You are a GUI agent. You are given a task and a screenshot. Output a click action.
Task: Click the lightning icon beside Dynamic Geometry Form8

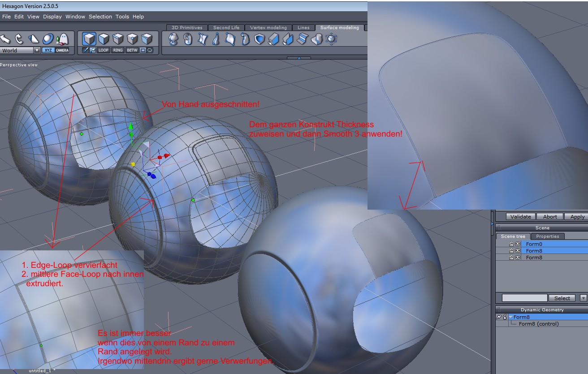[499, 317]
